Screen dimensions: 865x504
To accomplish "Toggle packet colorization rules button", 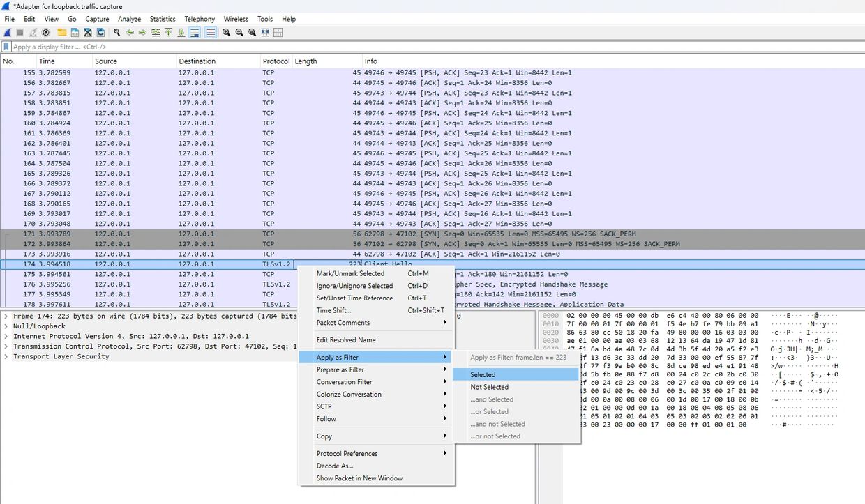I will point(211,33).
